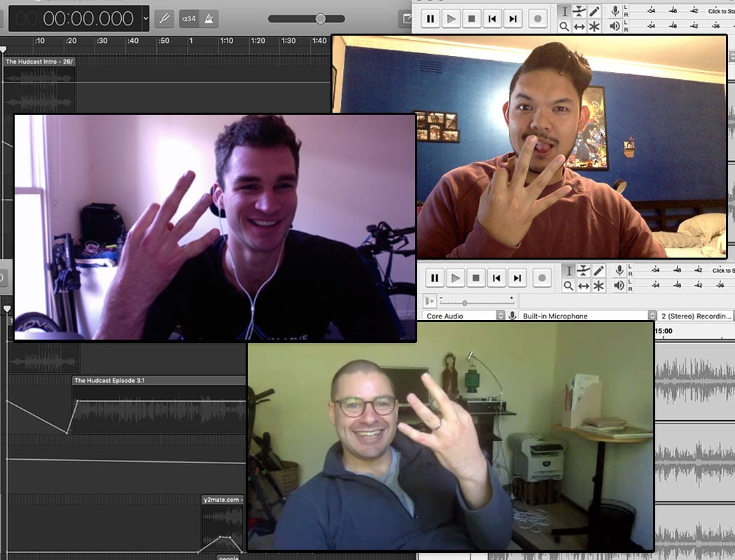Click the :30 mark on the GarageBand ruler
This screenshot has width=735, height=560.
tap(101, 41)
